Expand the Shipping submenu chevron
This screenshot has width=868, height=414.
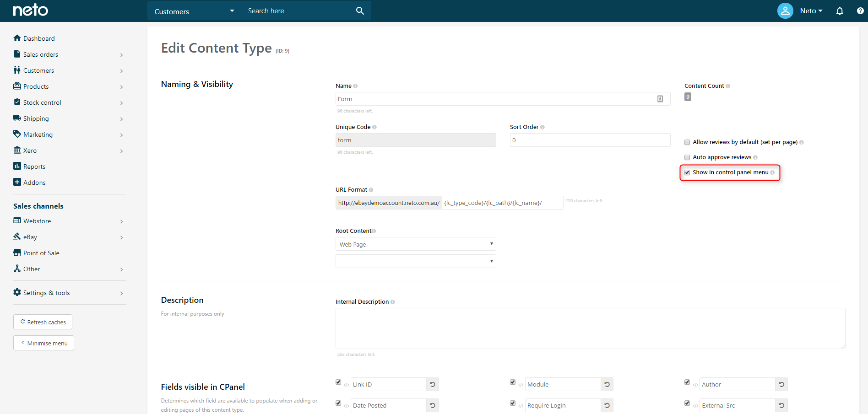pos(121,119)
